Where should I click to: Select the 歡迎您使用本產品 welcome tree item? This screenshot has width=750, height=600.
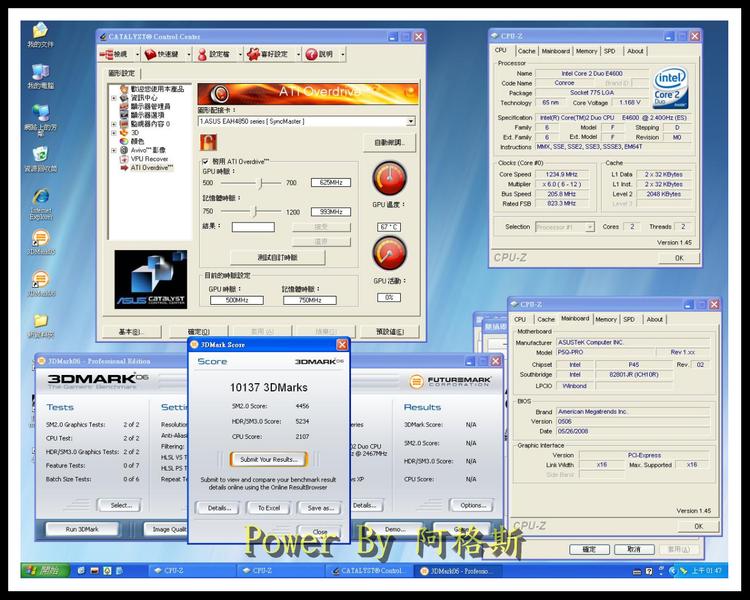[x=157, y=89]
